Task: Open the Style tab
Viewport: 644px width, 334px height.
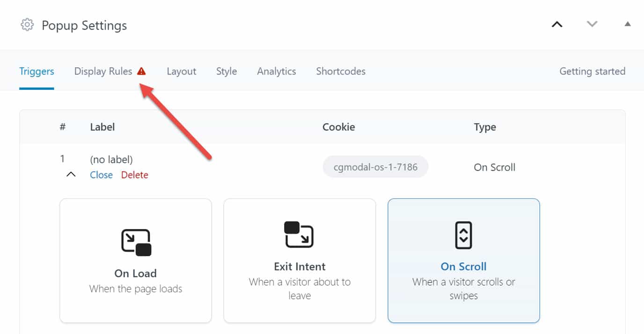Action: [x=227, y=71]
